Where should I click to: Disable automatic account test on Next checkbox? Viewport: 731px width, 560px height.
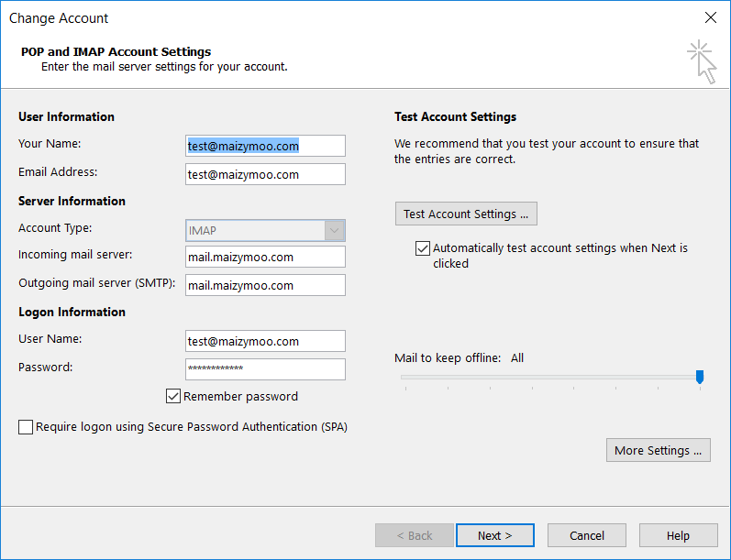423,248
